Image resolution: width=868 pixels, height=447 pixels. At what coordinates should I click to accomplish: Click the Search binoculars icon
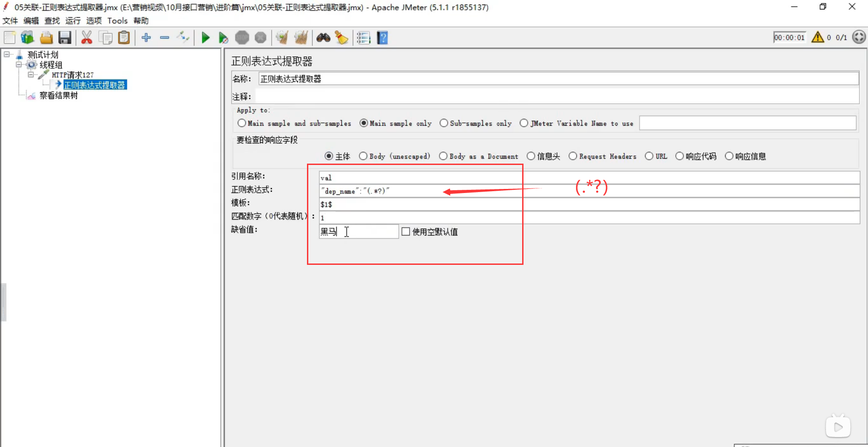tap(323, 38)
